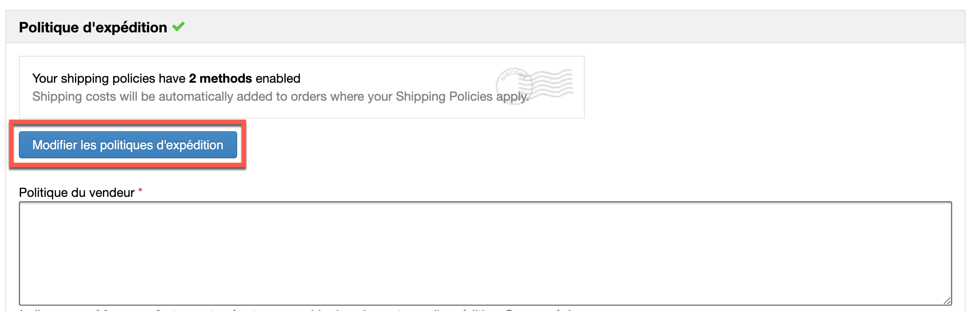This screenshot has height=311, width=980.
Task: Open Modifier les politiques d'expédition
Action: [x=128, y=145]
